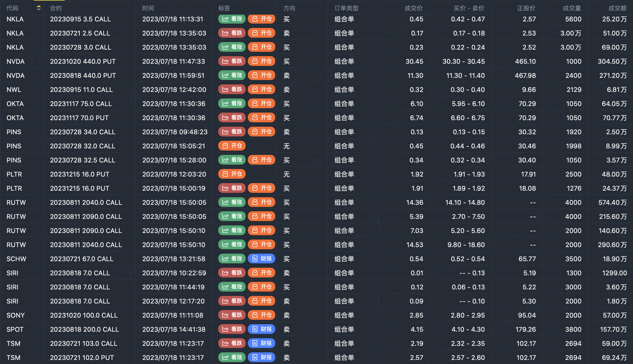Open NWL ticker symbol
Image resolution: width=633 pixels, height=364 pixels.
(14, 90)
